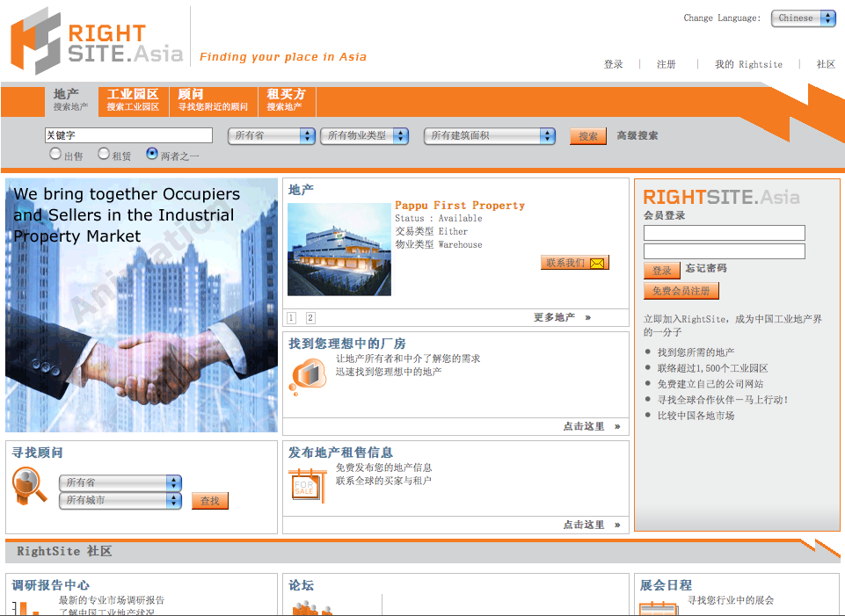Click the envelope icon on 联系我们
Viewport: 845px width, 616px height.
pos(597,263)
